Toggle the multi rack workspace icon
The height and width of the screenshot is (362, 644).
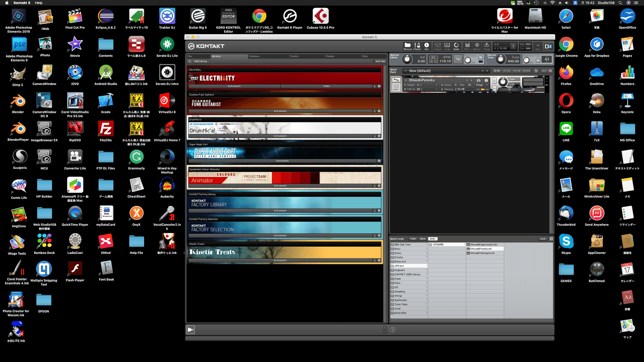point(536,71)
